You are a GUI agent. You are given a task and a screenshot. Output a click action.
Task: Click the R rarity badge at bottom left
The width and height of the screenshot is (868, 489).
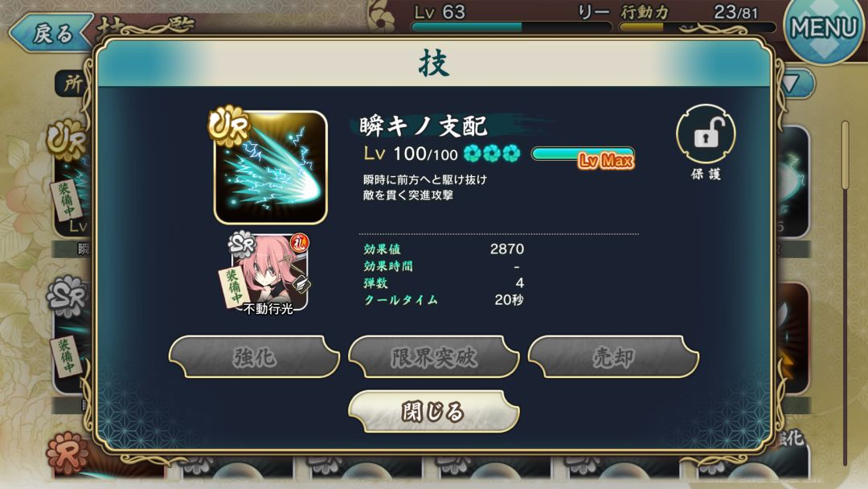(x=68, y=454)
